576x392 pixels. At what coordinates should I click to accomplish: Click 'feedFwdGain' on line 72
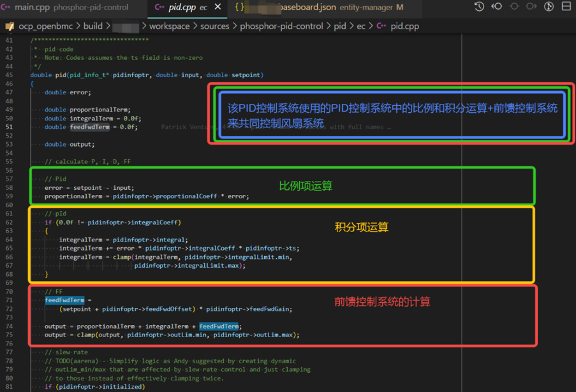[x=269, y=309]
